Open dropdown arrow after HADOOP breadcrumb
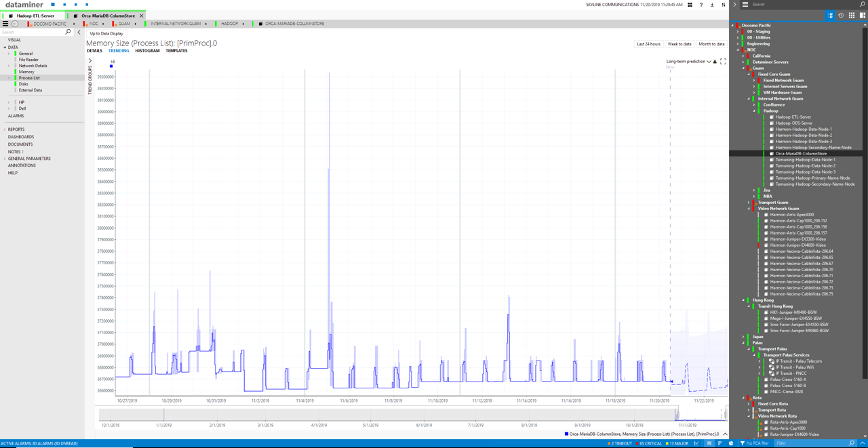The image size is (868, 448). point(243,24)
